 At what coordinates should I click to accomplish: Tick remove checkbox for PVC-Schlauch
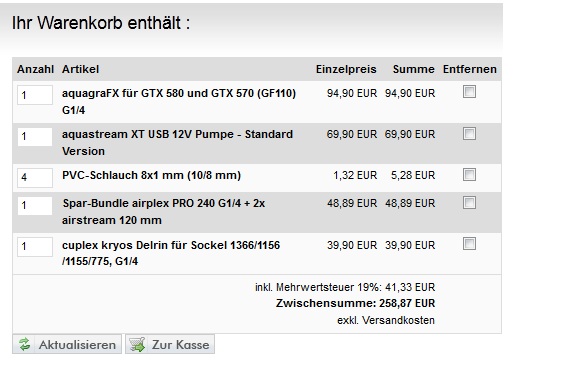pyautogui.click(x=469, y=175)
